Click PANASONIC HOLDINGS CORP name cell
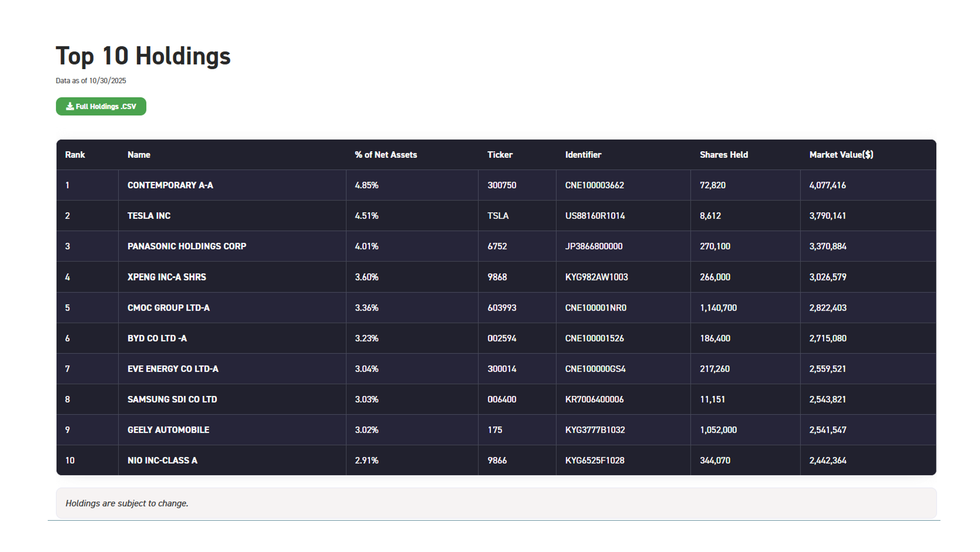 [x=186, y=246]
